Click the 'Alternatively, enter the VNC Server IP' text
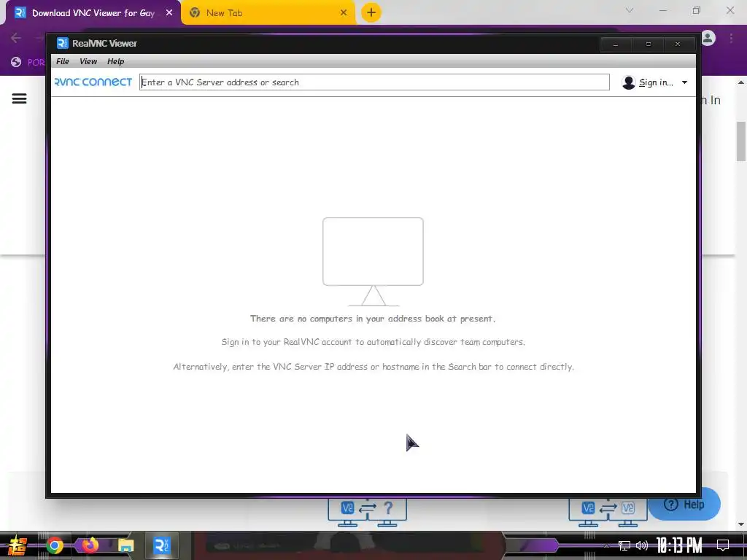 [373, 367]
